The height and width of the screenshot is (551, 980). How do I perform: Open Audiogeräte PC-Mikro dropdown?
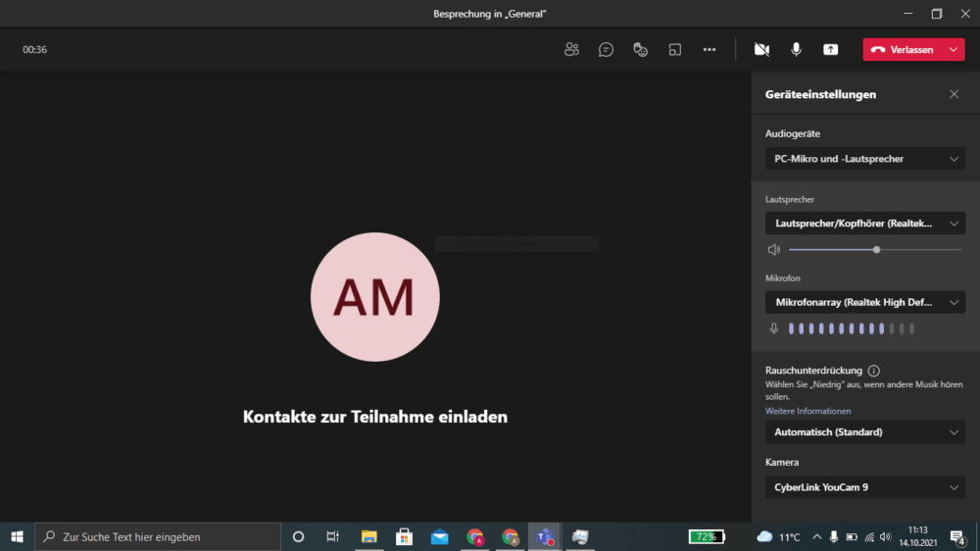pyautogui.click(x=865, y=159)
